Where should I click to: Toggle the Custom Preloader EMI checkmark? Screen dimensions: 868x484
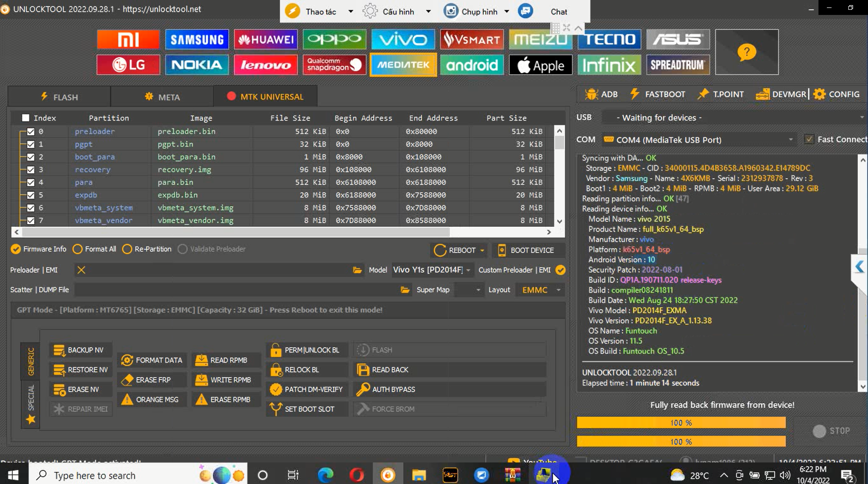pyautogui.click(x=561, y=270)
